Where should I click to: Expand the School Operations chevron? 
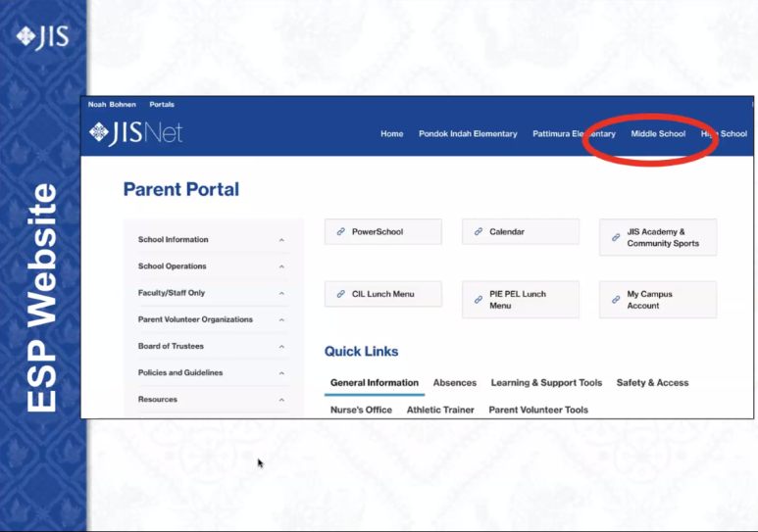(x=281, y=266)
